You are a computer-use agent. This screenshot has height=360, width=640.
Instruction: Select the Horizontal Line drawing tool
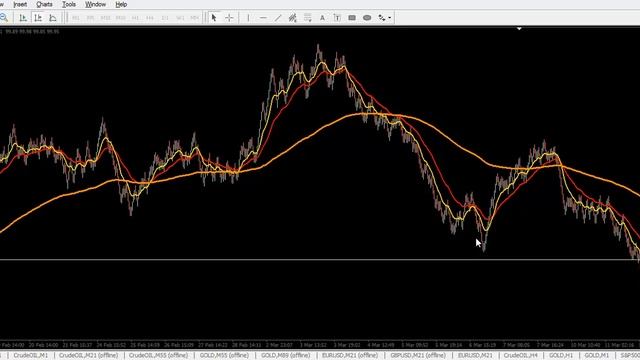(263, 18)
